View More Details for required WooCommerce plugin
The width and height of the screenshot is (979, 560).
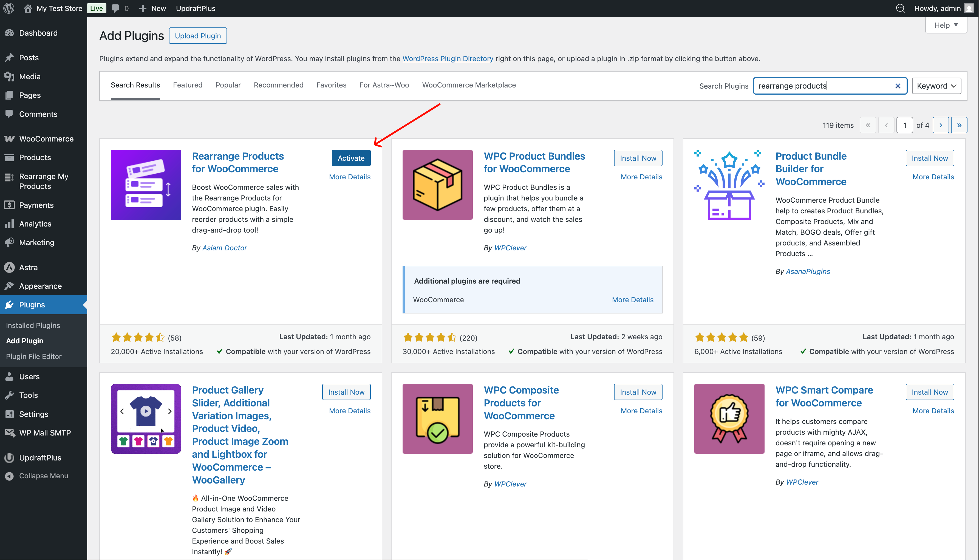coord(633,300)
